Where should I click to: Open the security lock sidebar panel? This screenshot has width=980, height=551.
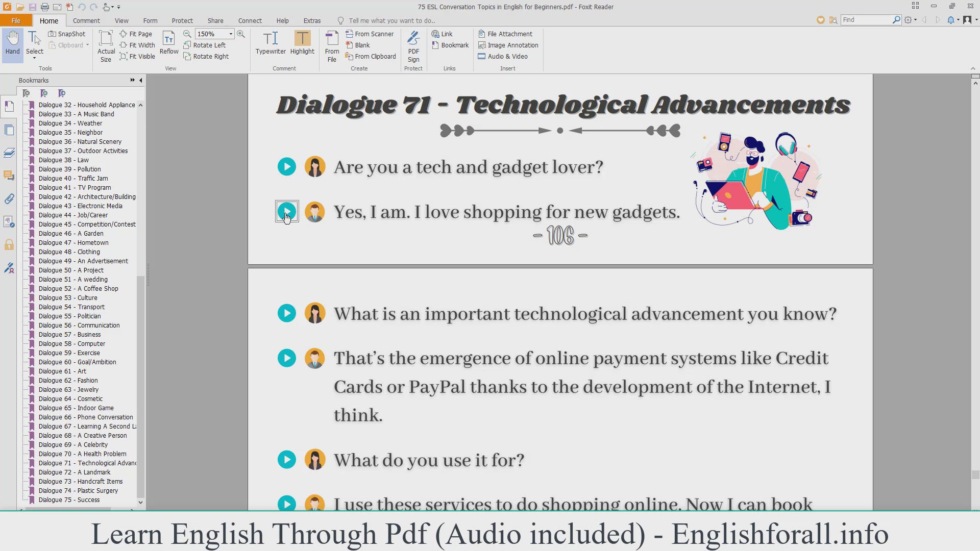(9, 245)
